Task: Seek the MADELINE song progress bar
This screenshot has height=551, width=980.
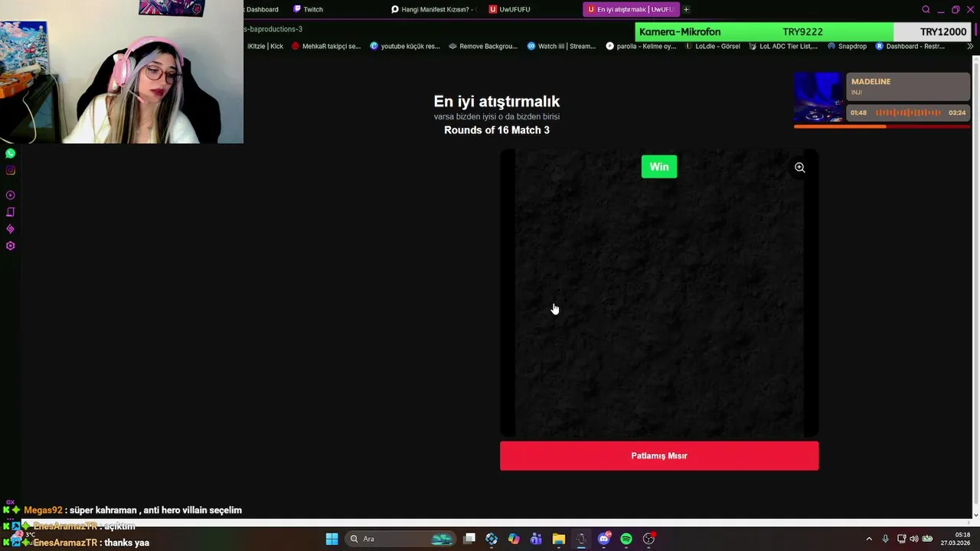Action: click(x=881, y=126)
